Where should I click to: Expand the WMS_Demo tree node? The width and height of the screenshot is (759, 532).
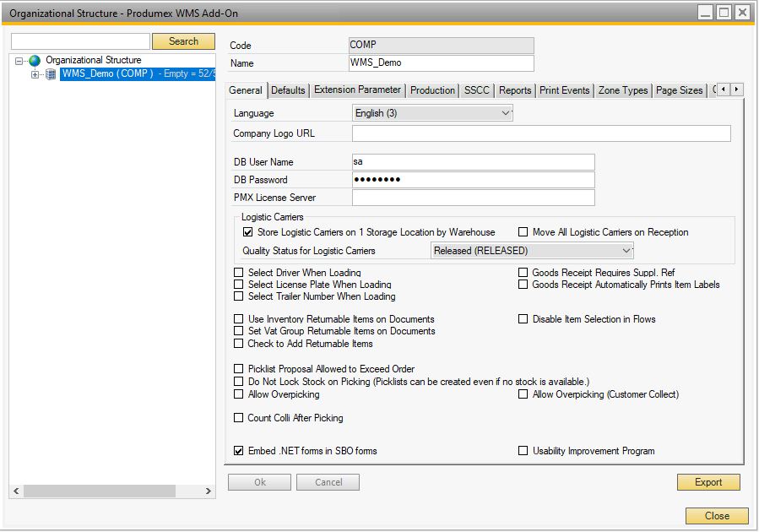(x=35, y=74)
